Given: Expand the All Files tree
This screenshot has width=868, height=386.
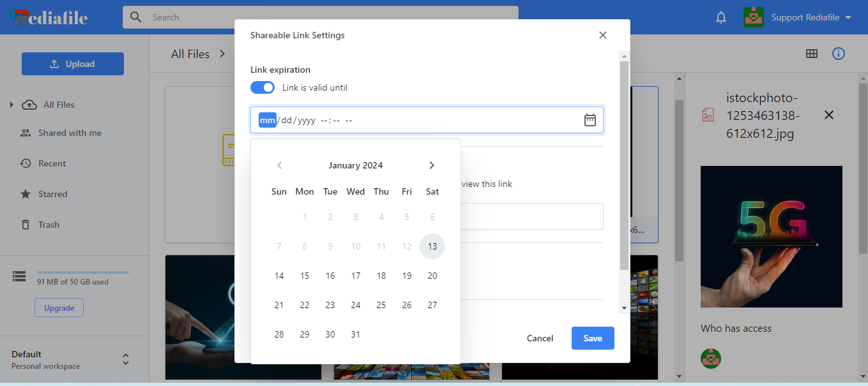Looking at the screenshot, I should coord(11,105).
